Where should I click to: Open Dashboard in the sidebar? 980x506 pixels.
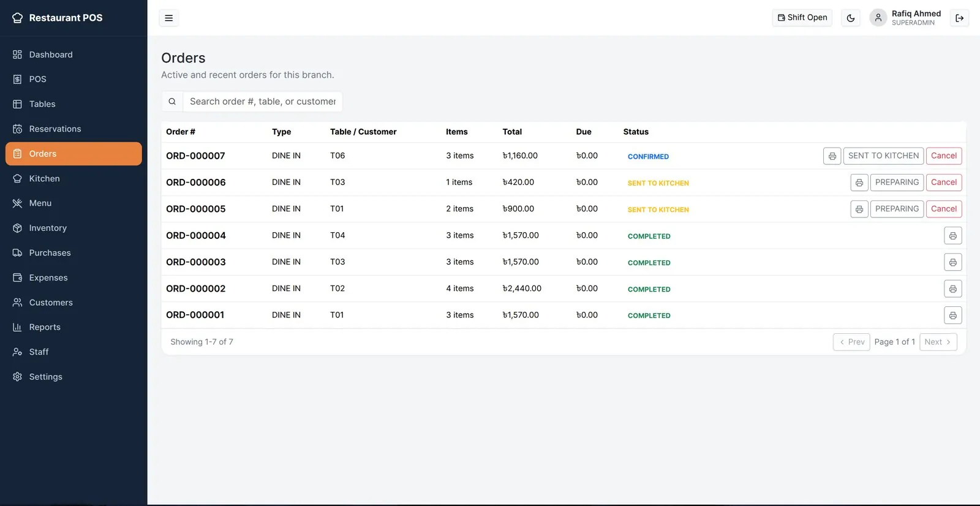[73, 55]
